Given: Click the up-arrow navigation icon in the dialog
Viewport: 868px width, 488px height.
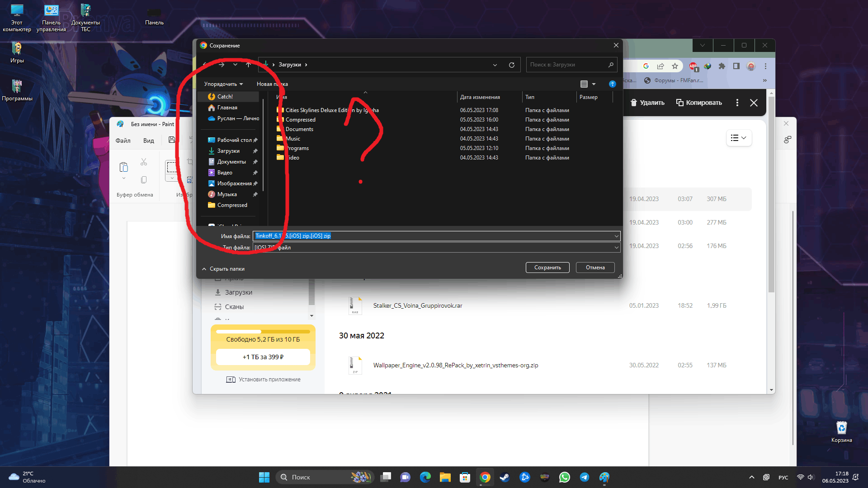Looking at the screenshot, I should tap(248, 65).
